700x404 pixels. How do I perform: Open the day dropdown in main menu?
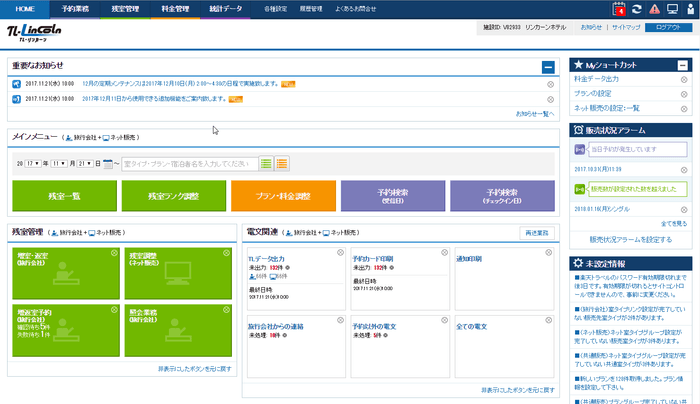pyautogui.click(x=87, y=163)
